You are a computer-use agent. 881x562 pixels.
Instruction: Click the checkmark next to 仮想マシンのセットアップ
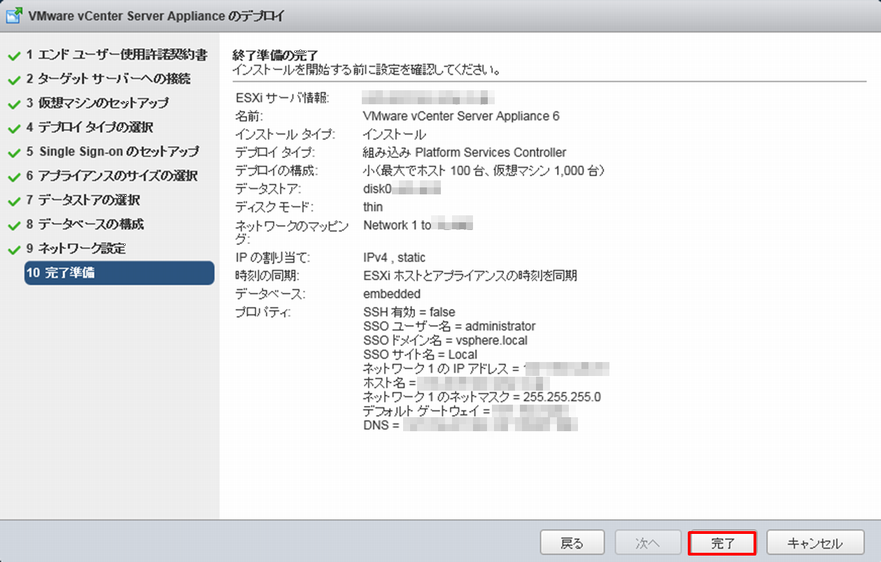pos(14,103)
